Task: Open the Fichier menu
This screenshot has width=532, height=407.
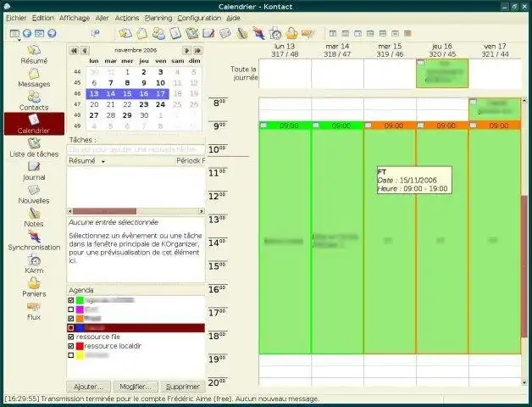Action: click(x=16, y=18)
